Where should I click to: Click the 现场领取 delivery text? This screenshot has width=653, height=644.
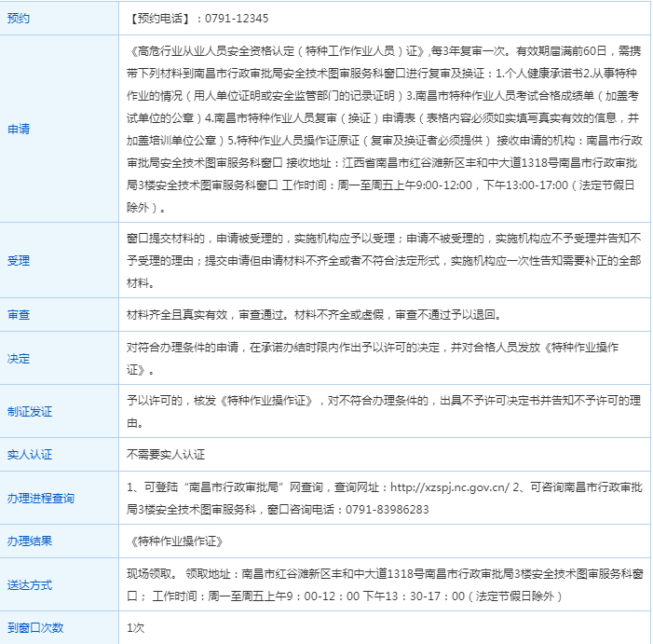151,574
